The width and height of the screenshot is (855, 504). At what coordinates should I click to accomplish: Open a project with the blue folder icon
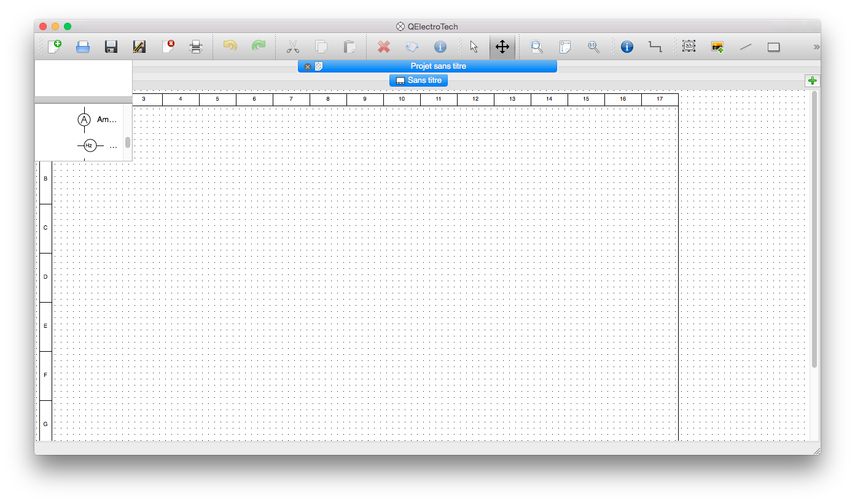pyautogui.click(x=83, y=47)
